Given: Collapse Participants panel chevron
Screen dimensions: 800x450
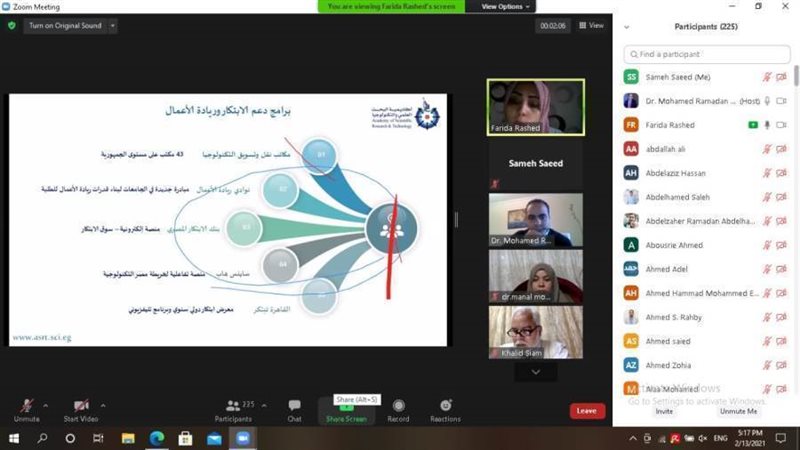Looking at the screenshot, I should [627, 27].
